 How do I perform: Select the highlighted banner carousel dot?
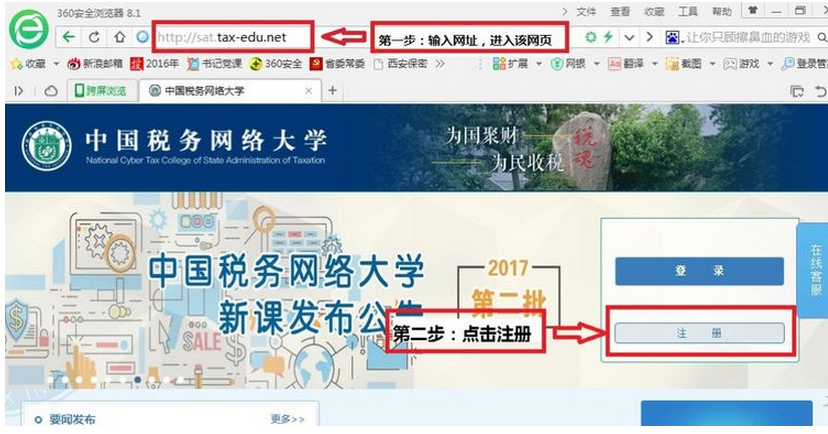click(x=137, y=380)
